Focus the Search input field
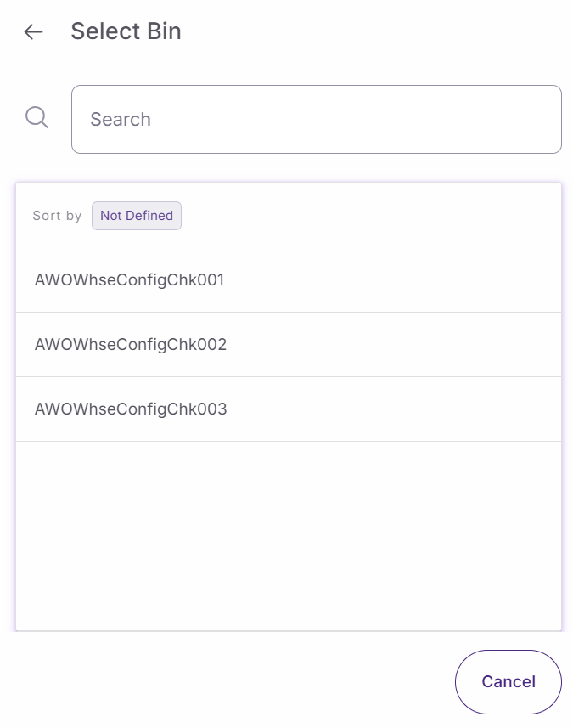 [316, 119]
